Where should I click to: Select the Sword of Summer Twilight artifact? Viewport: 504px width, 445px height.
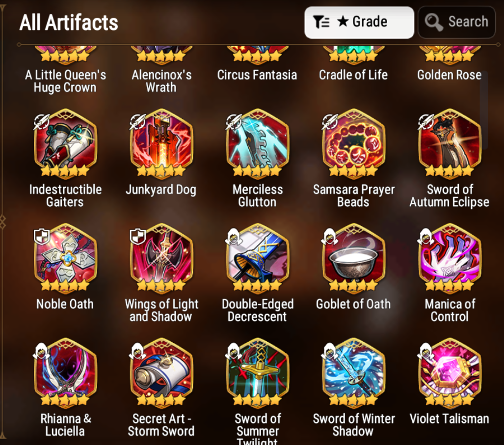(x=258, y=373)
